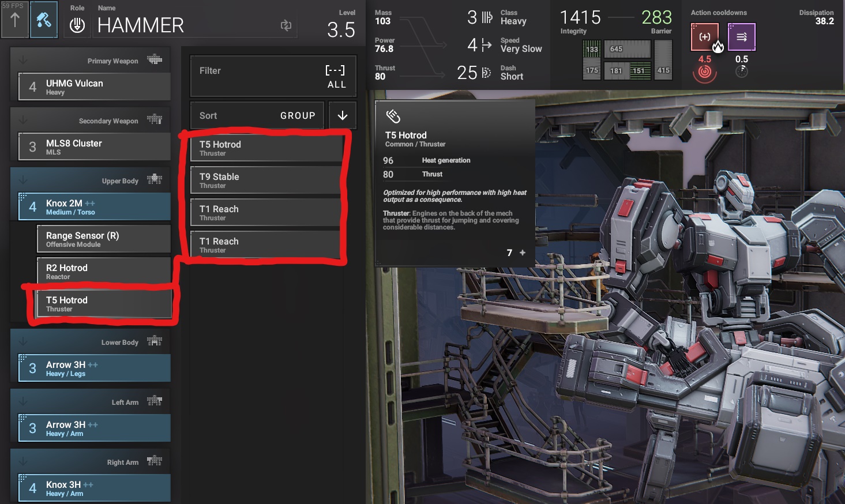The width and height of the screenshot is (845, 504).
Task: Click the red 4.5 cooldown spiral icon
Action: tap(705, 73)
